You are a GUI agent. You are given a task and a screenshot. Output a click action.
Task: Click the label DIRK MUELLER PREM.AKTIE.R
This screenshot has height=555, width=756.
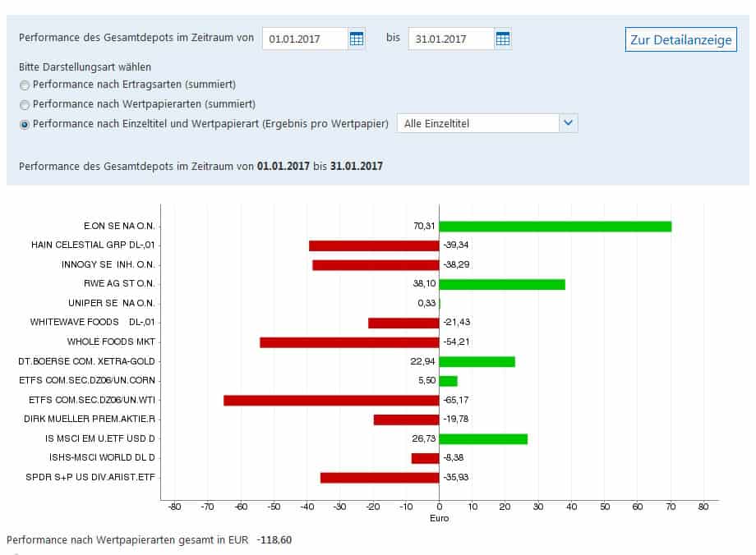pos(90,420)
